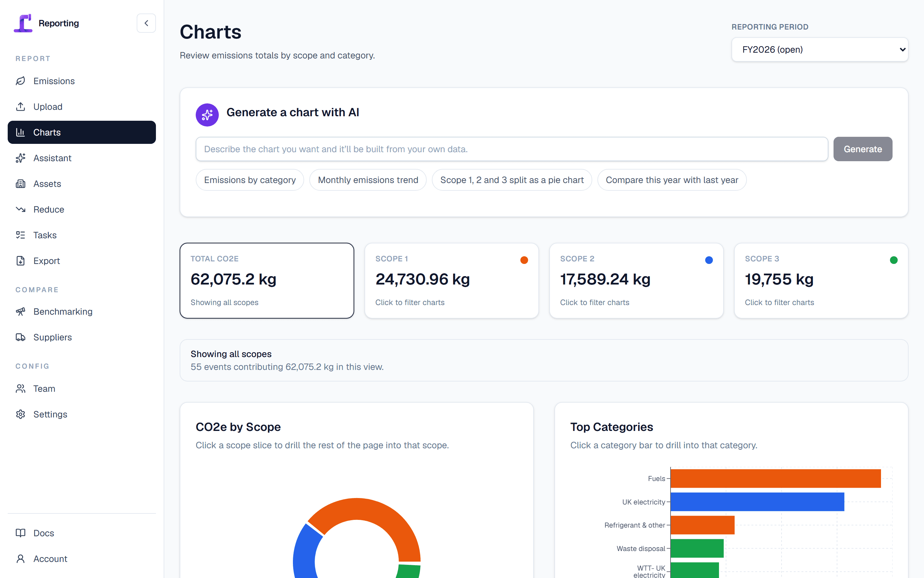Filter charts by the Scope 2 card
Image resolution: width=924 pixels, height=578 pixels.
pos(637,281)
